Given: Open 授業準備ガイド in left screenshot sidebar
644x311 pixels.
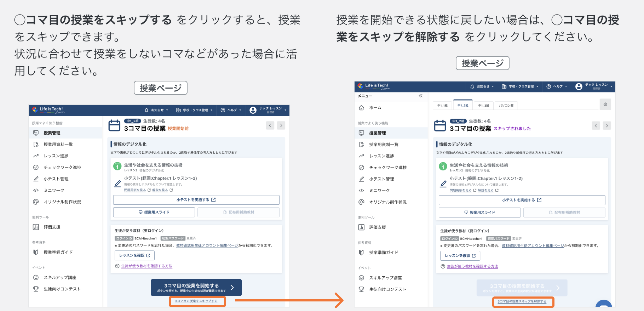Looking at the screenshot, I should (x=66, y=252).
